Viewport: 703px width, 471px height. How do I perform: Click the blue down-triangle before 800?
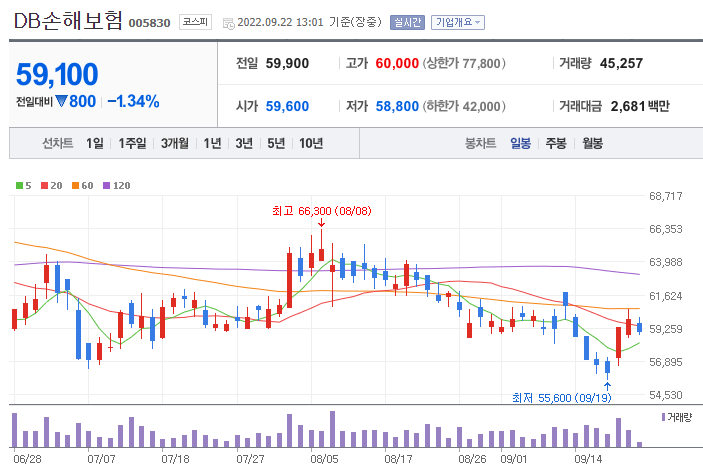tap(61, 101)
